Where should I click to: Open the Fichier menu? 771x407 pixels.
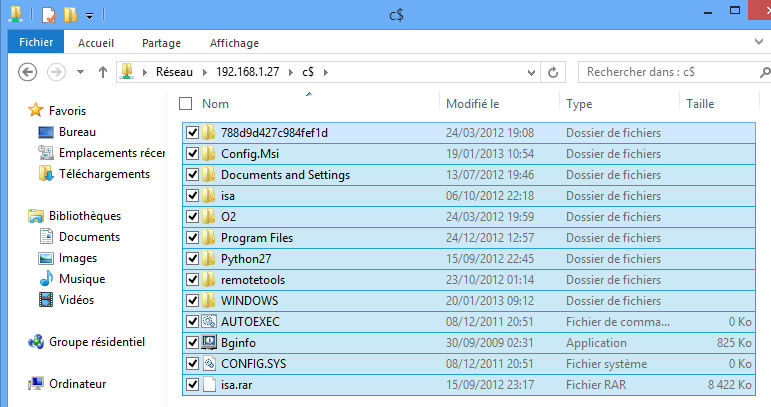click(35, 43)
